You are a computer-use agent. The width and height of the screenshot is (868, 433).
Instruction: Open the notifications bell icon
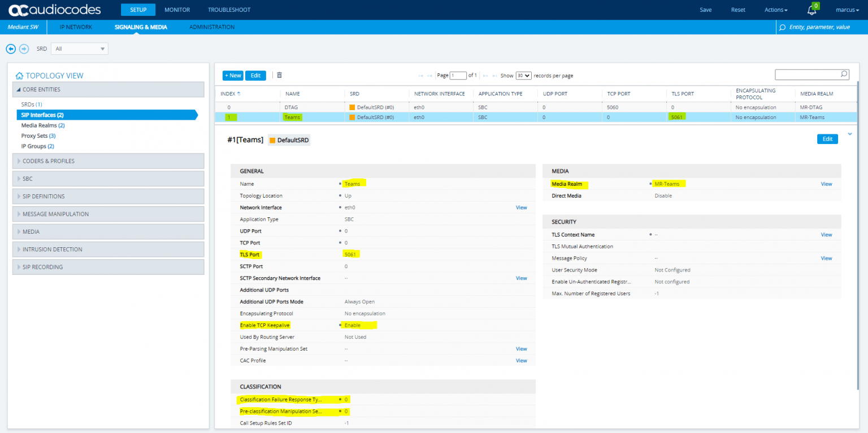click(x=812, y=10)
